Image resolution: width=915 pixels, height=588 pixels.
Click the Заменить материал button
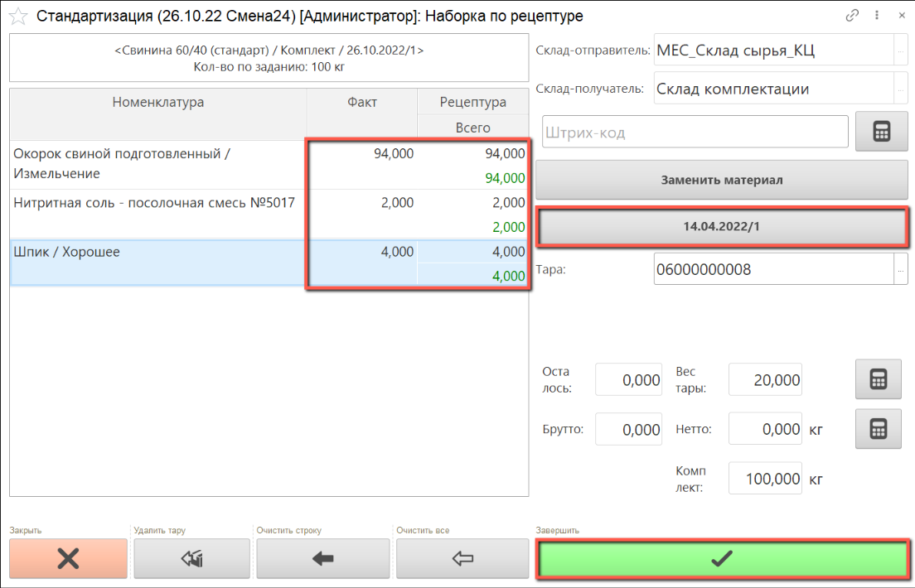pyautogui.click(x=721, y=180)
